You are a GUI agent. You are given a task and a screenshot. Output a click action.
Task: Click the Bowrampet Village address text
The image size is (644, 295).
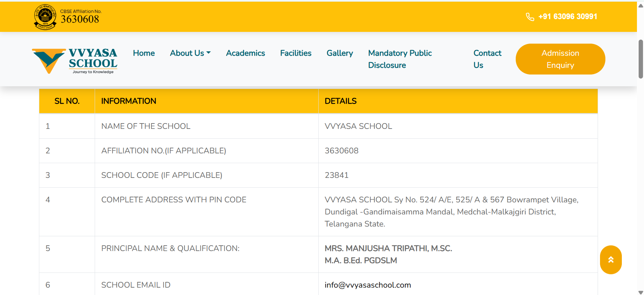[x=451, y=212]
